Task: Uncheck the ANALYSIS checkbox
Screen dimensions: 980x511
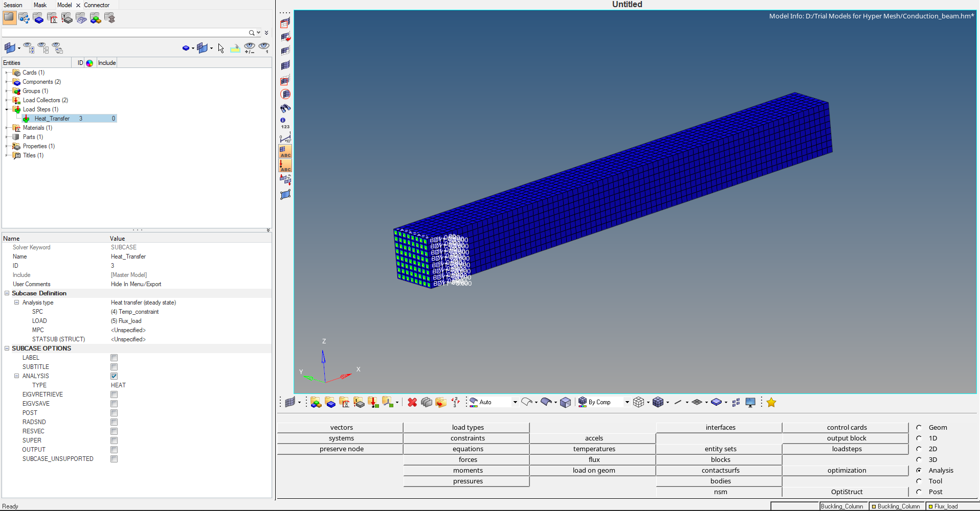Action: 114,376
